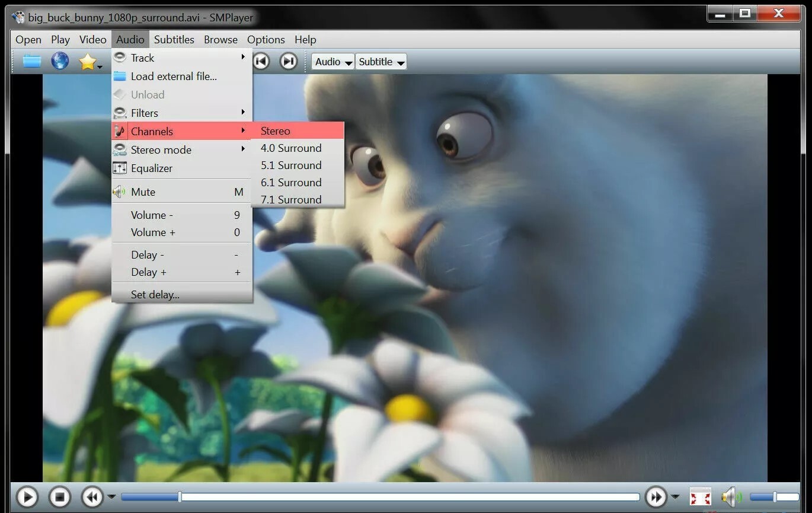Click the seek bar timeline
Image resolution: width=812 pixels, height=513 pixels.
pos(380,497)
